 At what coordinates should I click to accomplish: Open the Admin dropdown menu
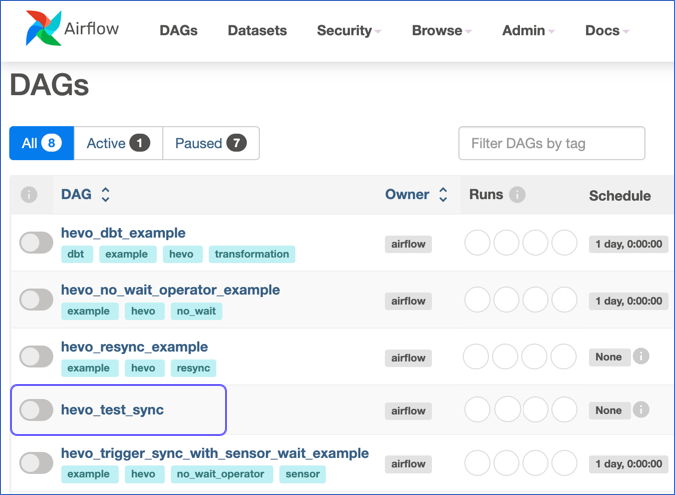click(528, 30)
